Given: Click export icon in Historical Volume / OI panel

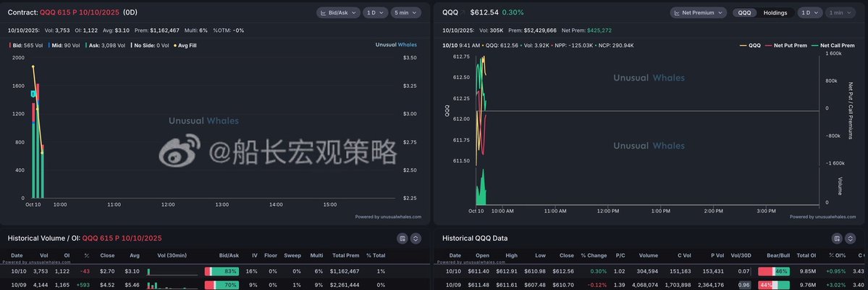Looking at the screenshot, I should [403, 239].
